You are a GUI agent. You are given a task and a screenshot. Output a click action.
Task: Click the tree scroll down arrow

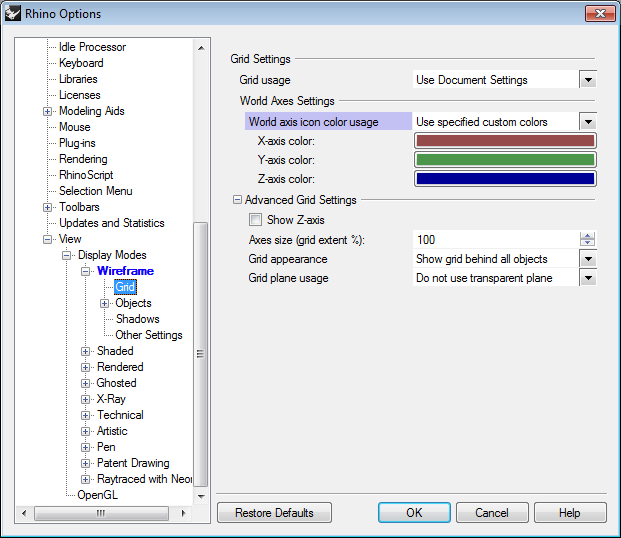click(201, 496)
